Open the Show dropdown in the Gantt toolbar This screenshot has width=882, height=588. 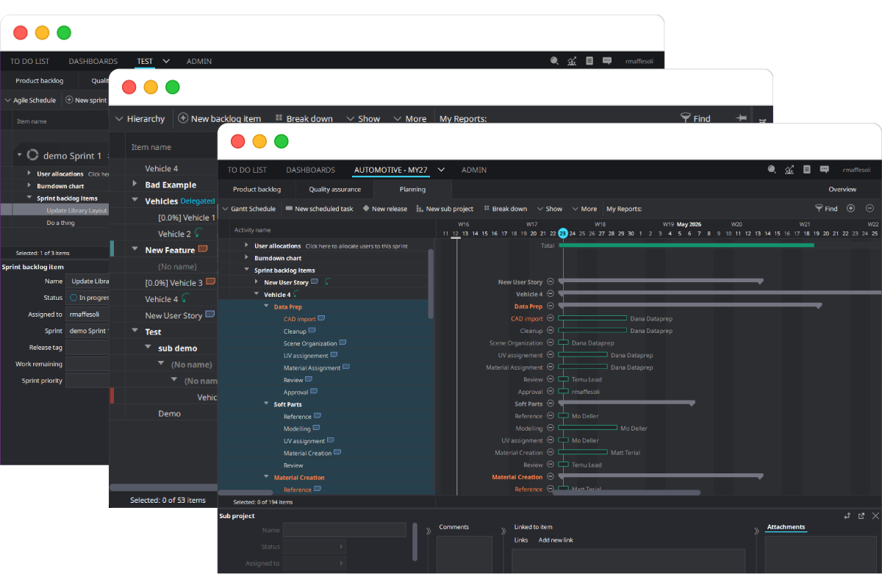[550, 208]
